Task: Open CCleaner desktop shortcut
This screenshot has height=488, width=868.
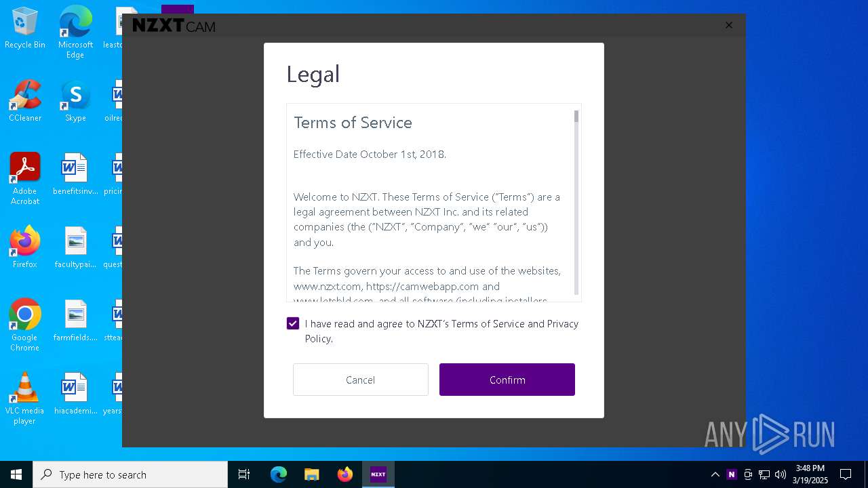Action: (25, 101)
